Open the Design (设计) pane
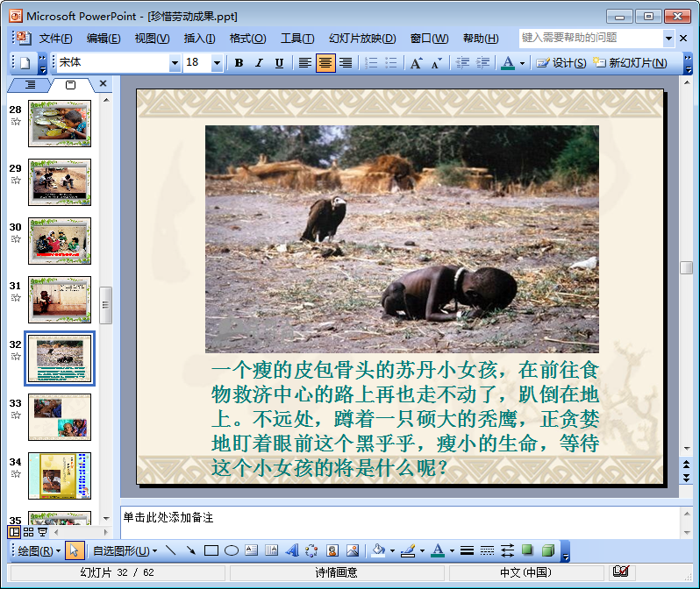700x589 pixels. (x=561, y=63)
